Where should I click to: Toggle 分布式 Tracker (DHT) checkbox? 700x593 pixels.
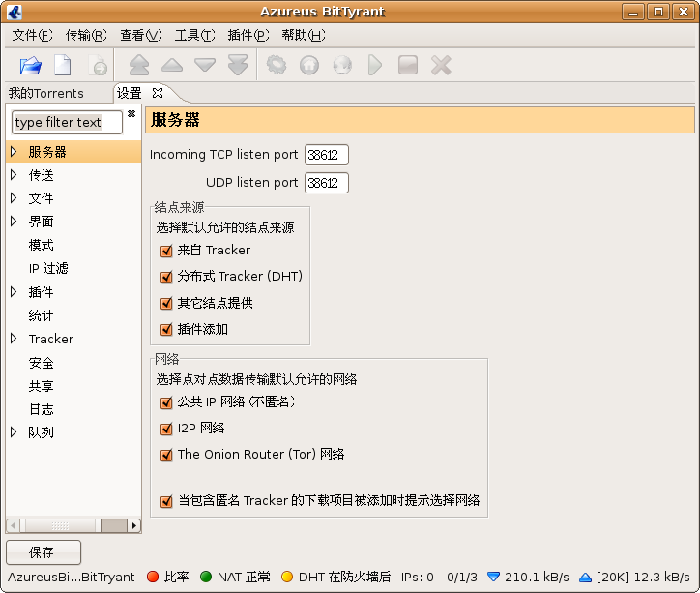click(166, 277)
